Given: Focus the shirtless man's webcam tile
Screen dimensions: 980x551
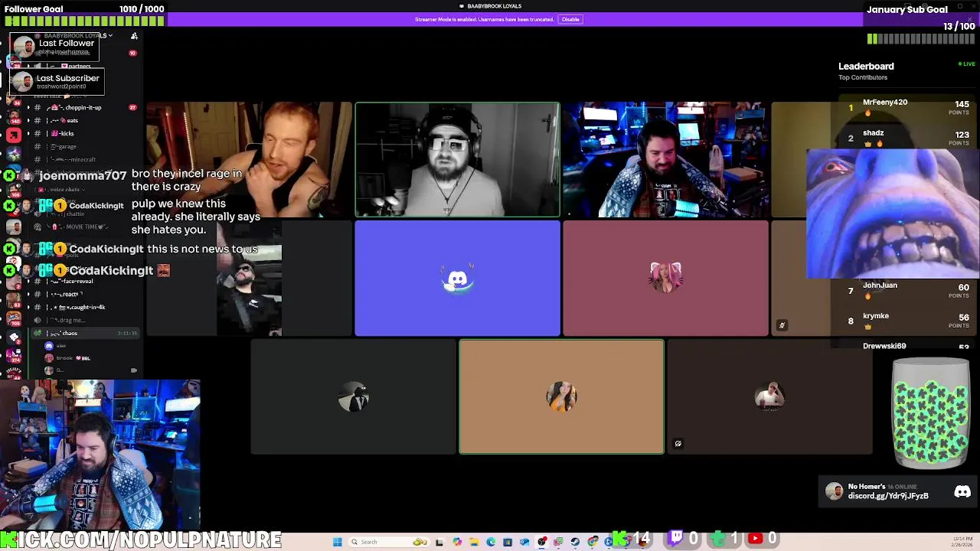Looking at the screenshot, I should pyautogui.click(x=249, y=159).
